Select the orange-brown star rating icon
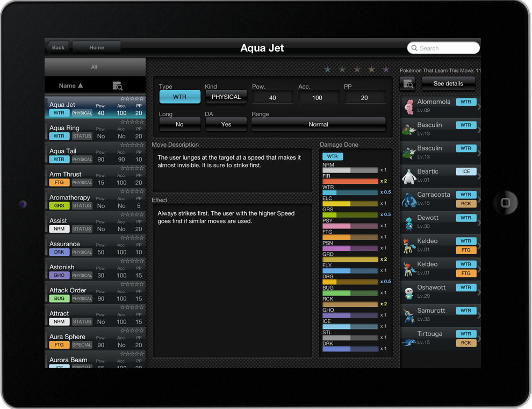The width and height of the screenshot is (532, 409). 357,69
